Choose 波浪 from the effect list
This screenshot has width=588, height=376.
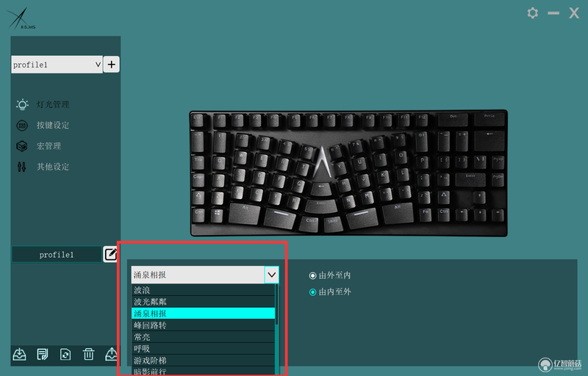(203, 290)
